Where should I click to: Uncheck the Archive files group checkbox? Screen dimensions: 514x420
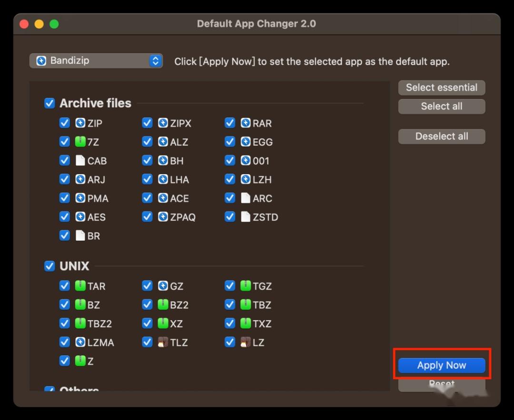click(x=49, y=103)
